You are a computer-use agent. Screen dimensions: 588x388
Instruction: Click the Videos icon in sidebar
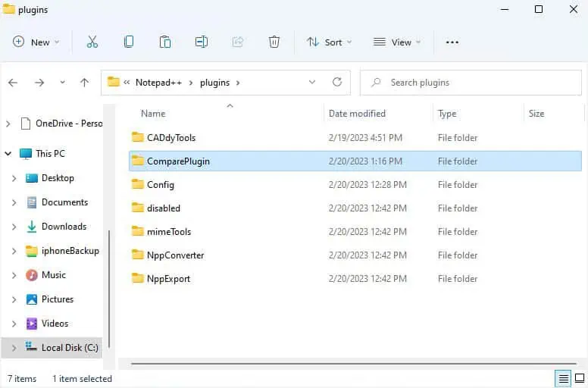(x=32, y=323)
